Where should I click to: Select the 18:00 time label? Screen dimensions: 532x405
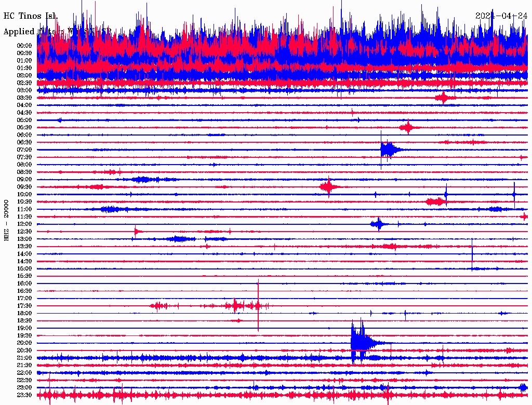(x=24, y=313)
